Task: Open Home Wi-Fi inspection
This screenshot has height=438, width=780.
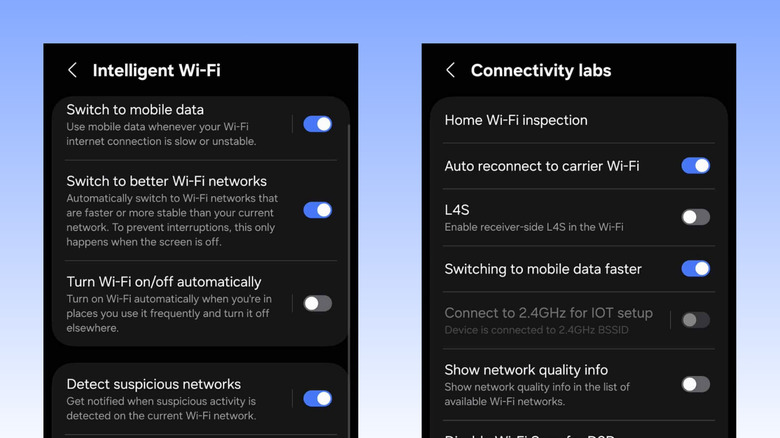Action: pyautogui.click(x=516, y=120)
